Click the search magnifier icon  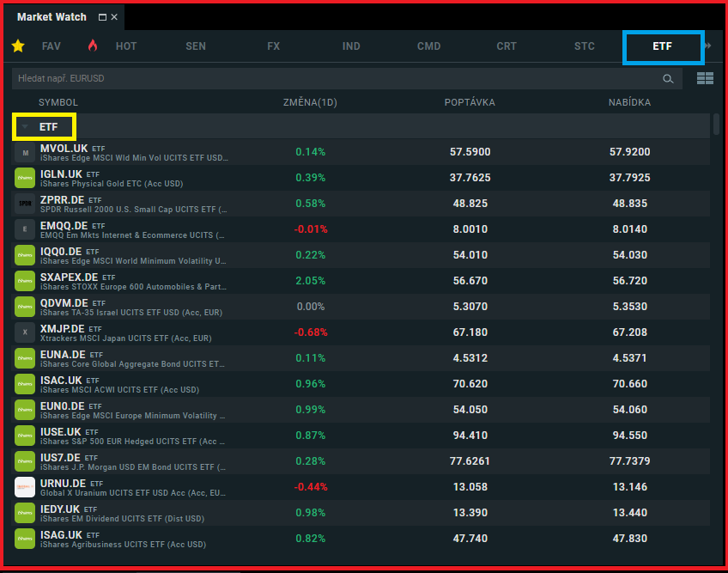(668, 79)
